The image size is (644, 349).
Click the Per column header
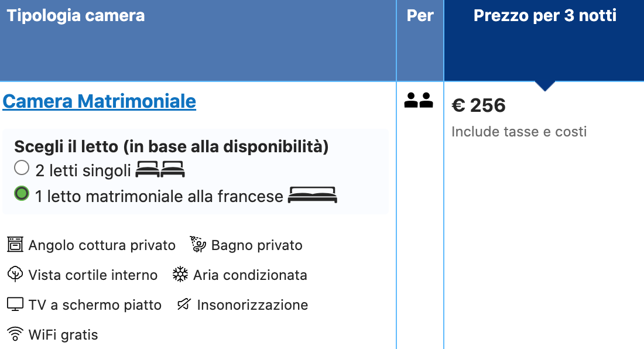pyautogui.click(x=420, y=16)
